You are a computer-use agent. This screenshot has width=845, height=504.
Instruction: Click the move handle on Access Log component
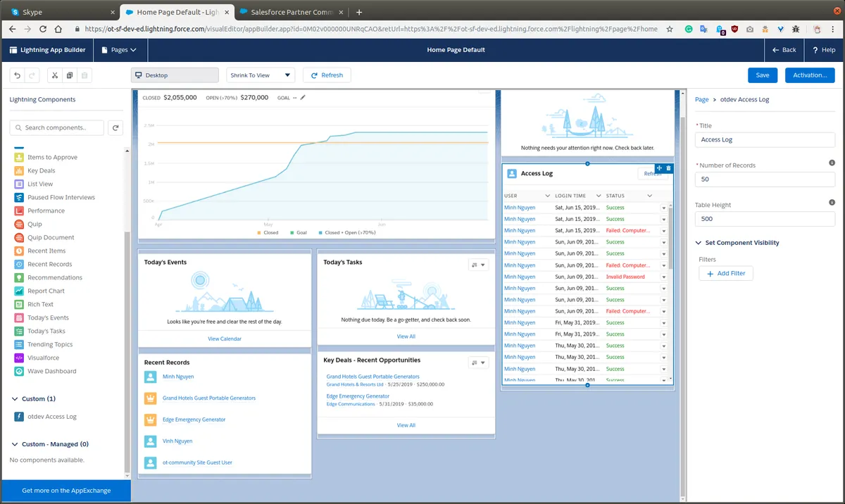coord(659,168)
